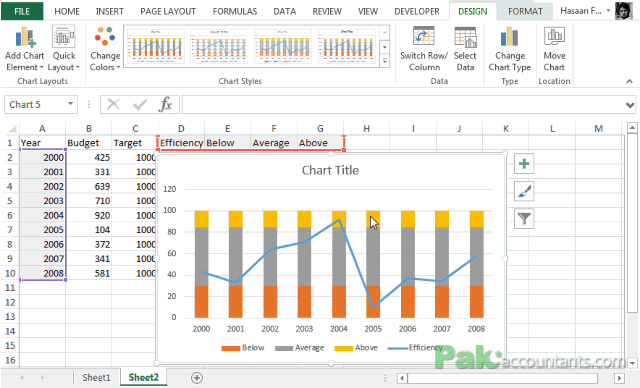This screenshot has width=640, height=388.
Task: Select the fourth chart style thumbnail
Action: (x=347, y=46)
